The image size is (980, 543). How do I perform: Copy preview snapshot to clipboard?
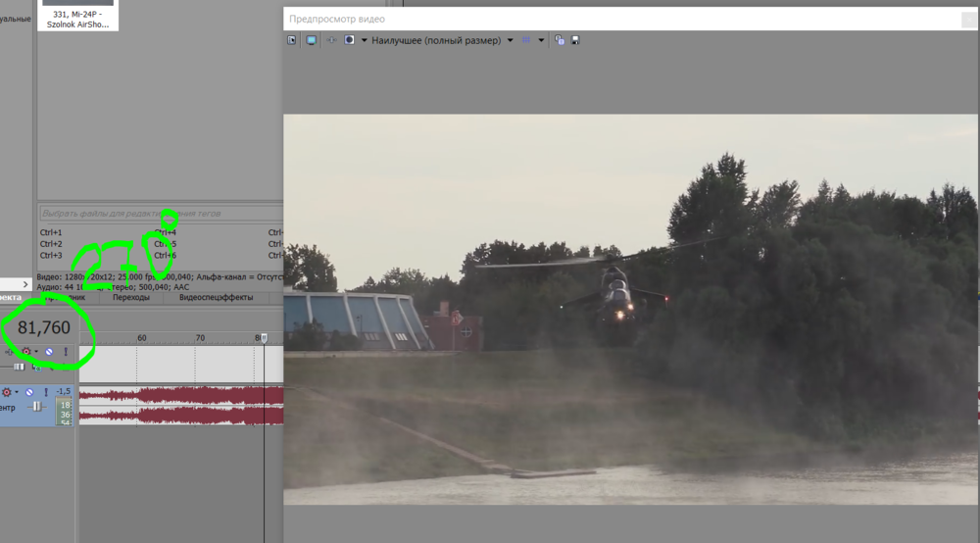pos(560,40)
